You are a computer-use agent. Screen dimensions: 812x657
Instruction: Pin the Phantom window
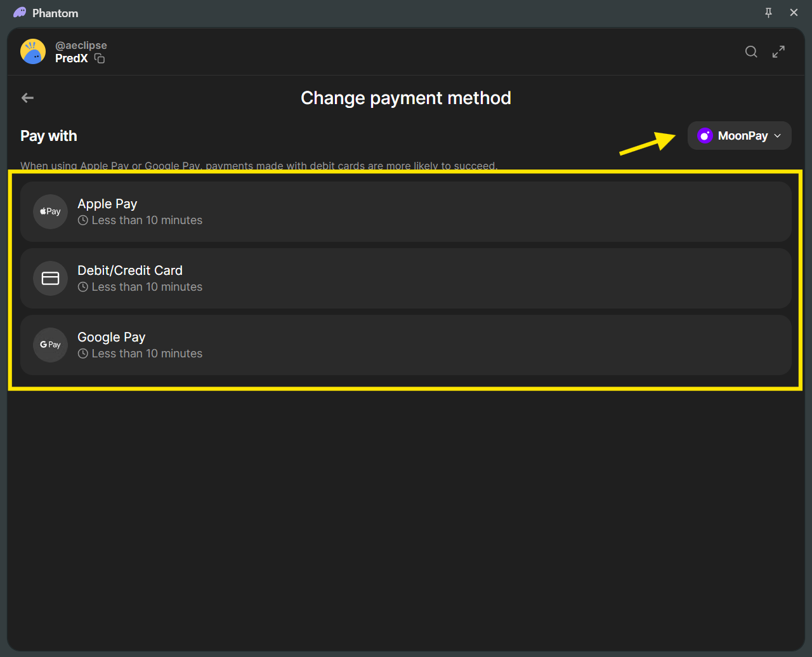768,13
